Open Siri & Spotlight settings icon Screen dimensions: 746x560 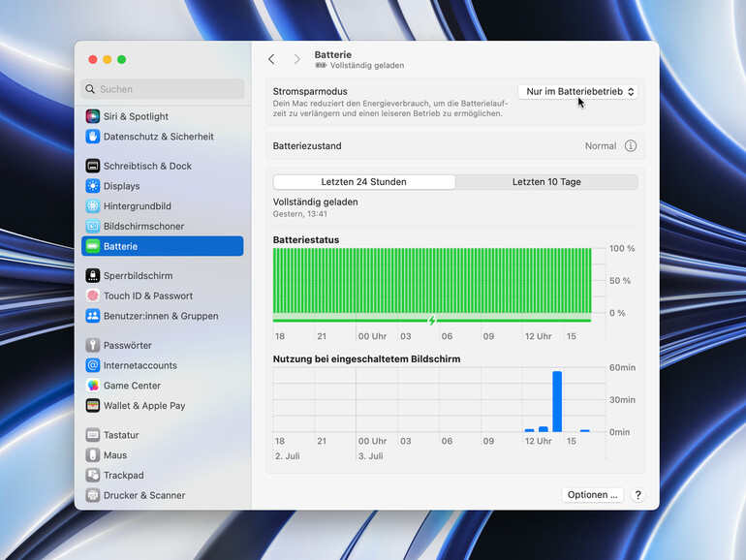click(x=93, y=116)
